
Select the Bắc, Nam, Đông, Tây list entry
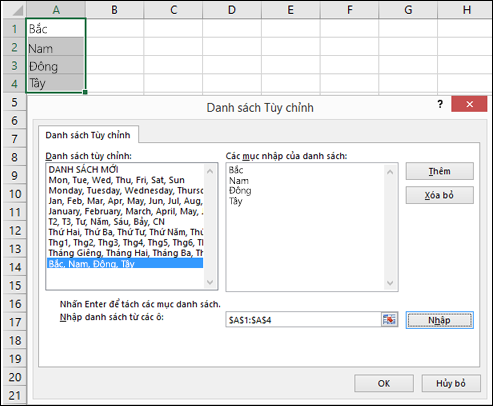coord(125,263)
